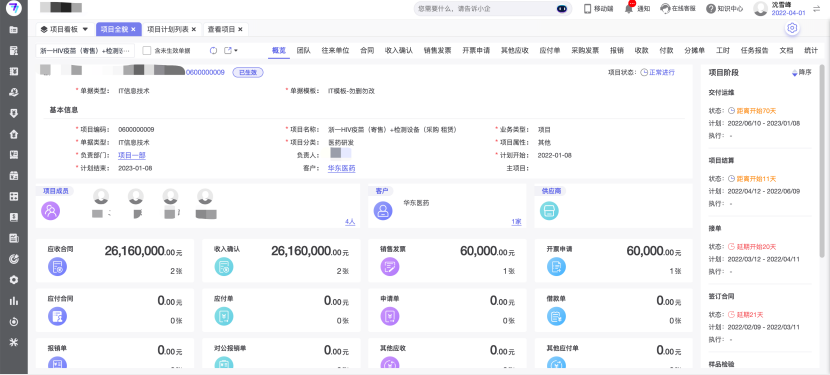This screenshot has width=830, height=375.
Task: Click the 客户 blue person icon
Action: [383, 210]
